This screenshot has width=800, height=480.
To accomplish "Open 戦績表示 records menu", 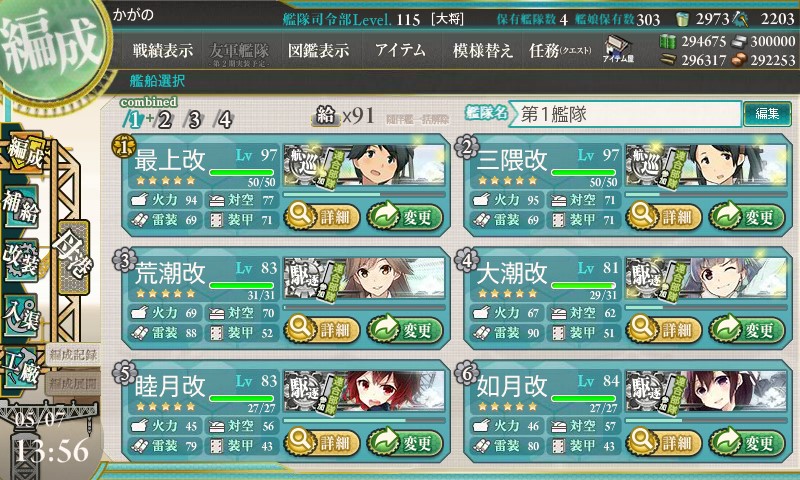I will (x=163, y=50).
